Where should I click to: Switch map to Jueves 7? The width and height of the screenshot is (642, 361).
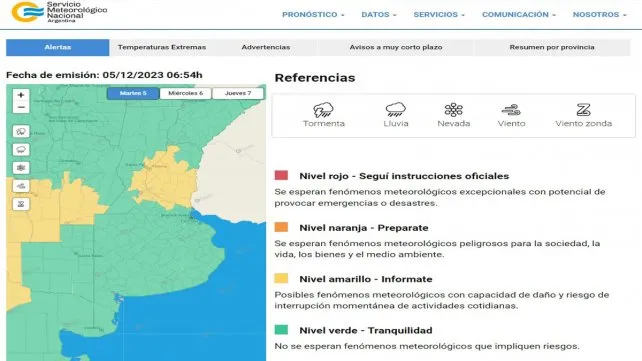[x=238, y=93]
